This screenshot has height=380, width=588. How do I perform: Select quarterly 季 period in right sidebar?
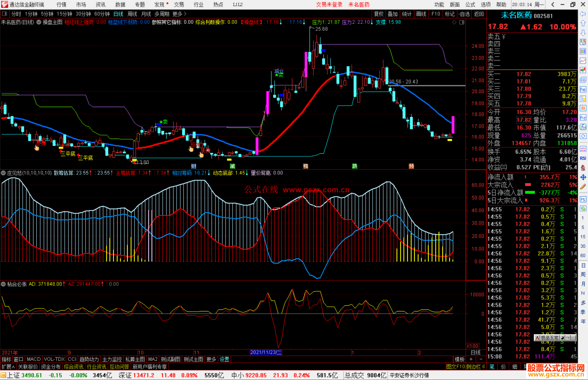(583, 312)
